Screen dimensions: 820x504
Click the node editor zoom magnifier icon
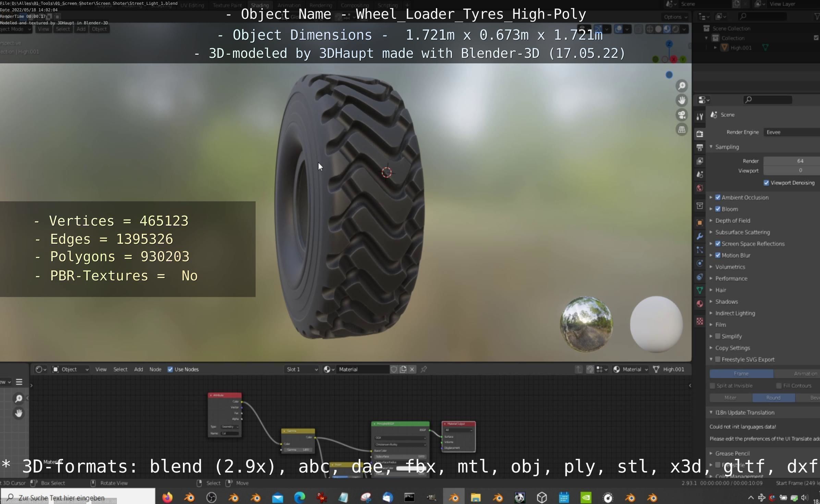[19, 399]
